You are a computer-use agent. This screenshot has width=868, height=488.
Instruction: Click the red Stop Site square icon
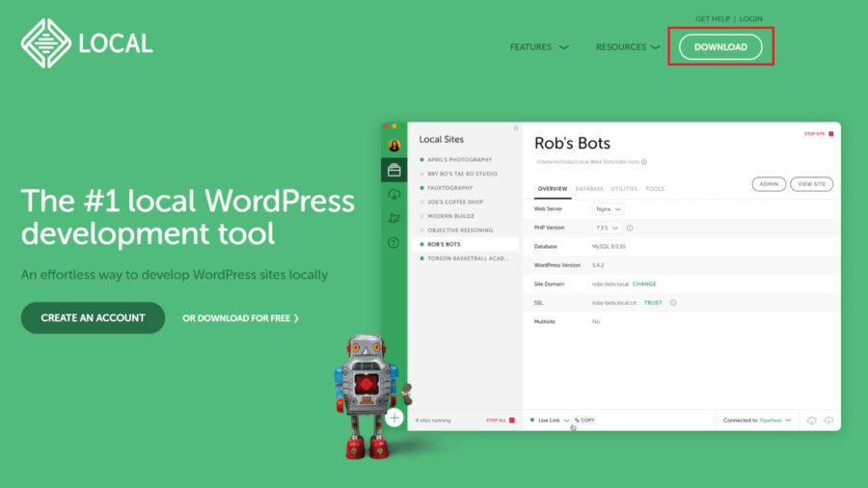831,134
